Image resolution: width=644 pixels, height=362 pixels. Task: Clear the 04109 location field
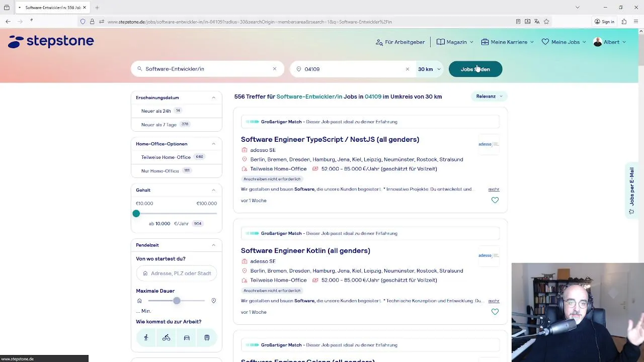tap(408, 69)
